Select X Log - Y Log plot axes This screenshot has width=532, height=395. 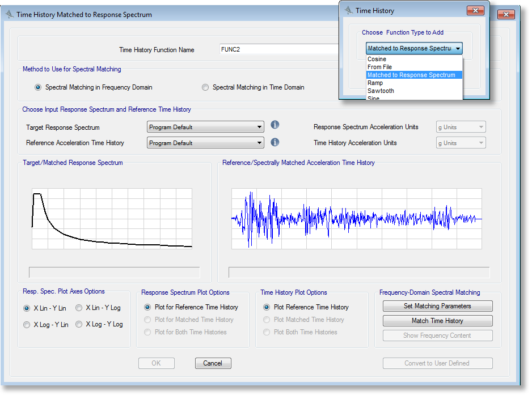pos(79,325)
